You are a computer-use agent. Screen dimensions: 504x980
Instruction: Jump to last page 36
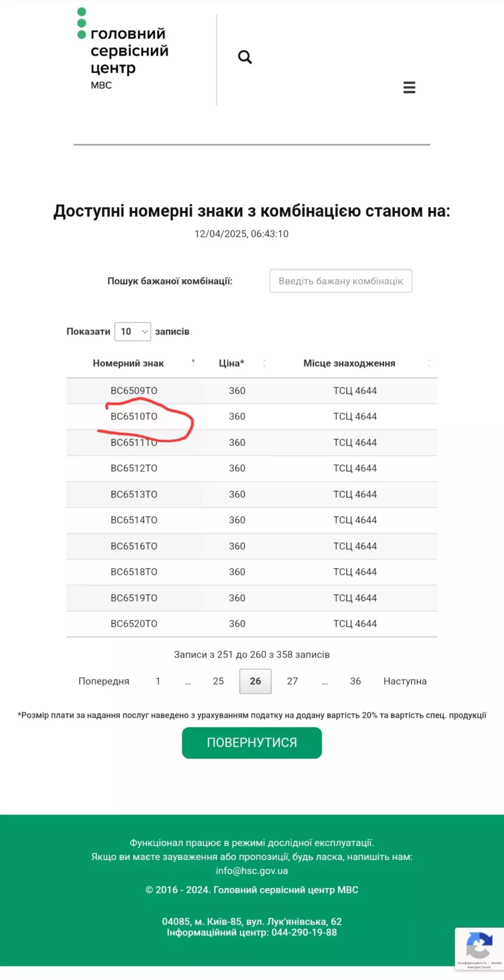(355, 681)
